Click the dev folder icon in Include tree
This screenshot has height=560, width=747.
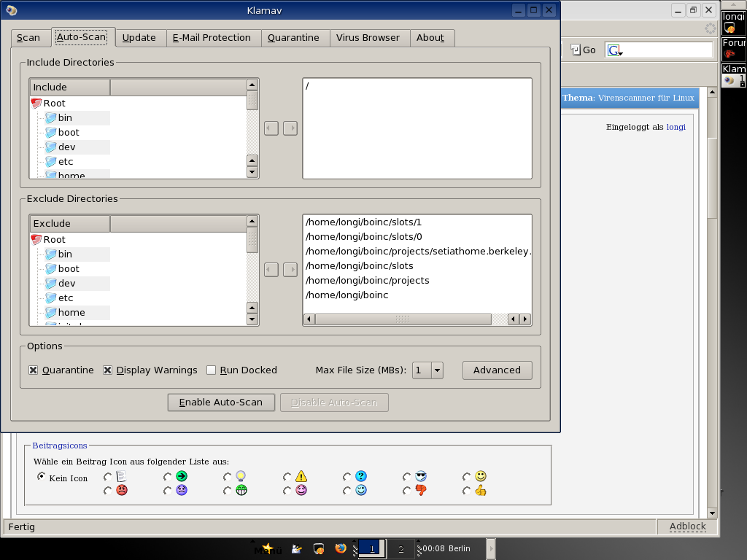tap(51, 147)
